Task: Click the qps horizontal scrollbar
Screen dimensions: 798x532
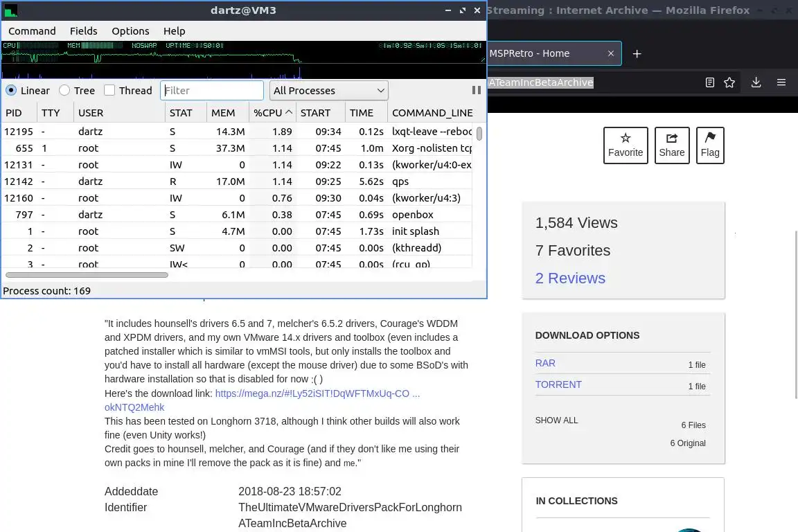Action: click(x=87, y=275)
